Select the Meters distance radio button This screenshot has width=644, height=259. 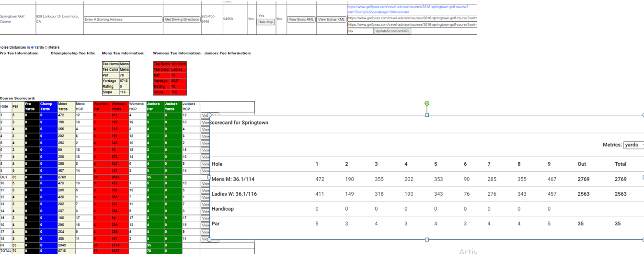pos(46,47)
